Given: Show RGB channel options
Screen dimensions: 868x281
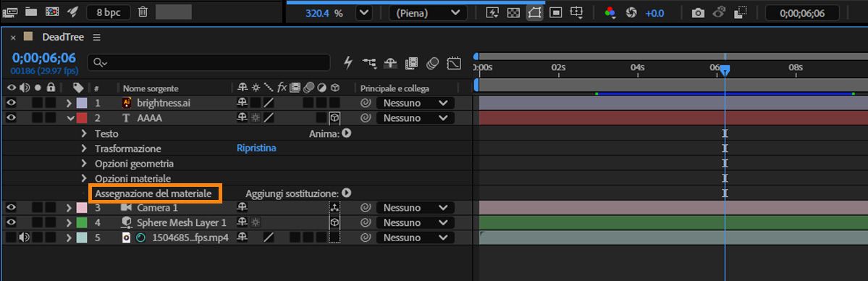Looking at the screenshot, I should pos(610,13).
